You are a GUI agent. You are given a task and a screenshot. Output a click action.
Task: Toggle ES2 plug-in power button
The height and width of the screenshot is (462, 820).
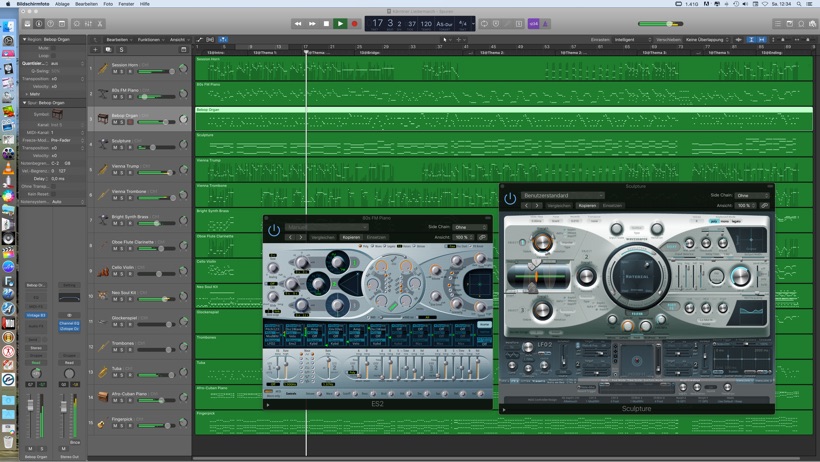(x=274, y=230)
